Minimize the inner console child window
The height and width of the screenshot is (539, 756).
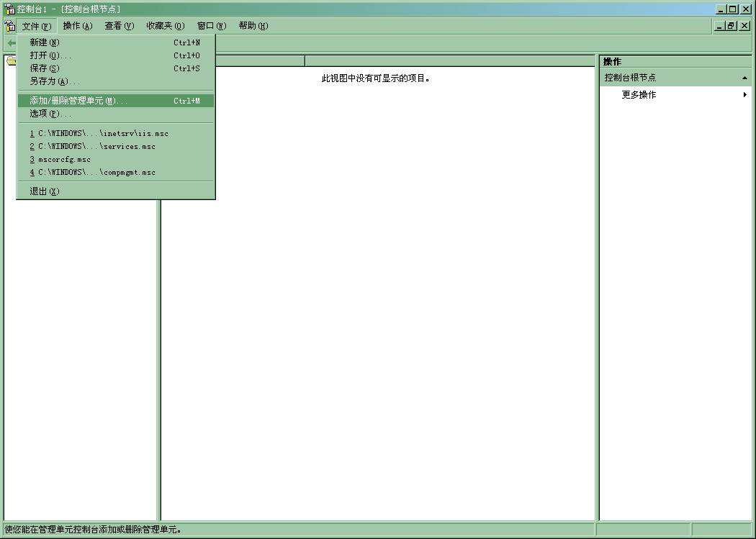[x=719, y=26]
